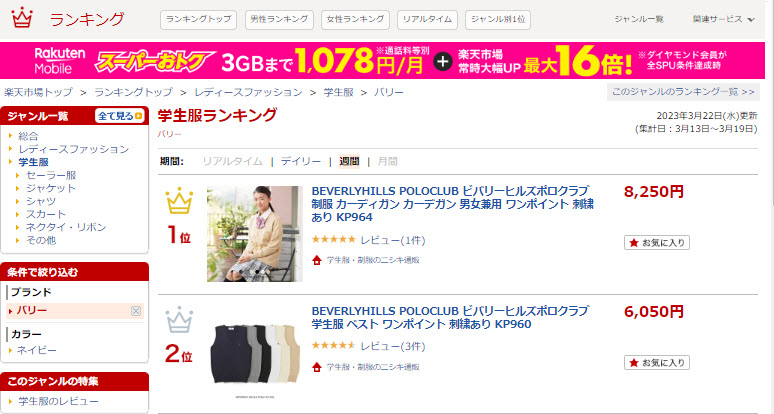Select the リアルタイム top navigation button

tap(427, 20)
